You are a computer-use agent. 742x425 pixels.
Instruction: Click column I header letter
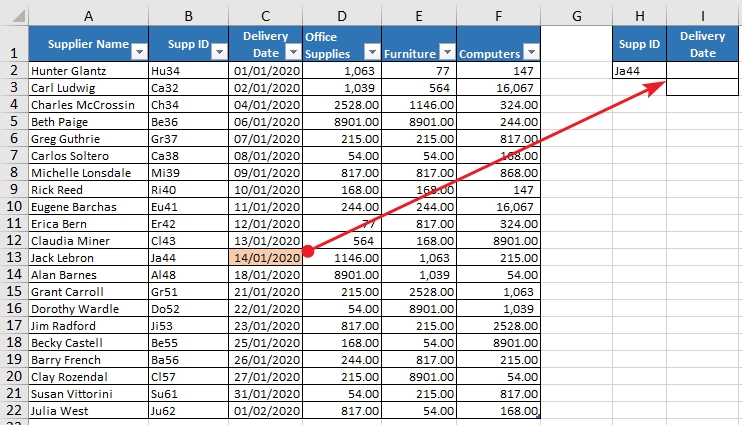tap(704, 15)
